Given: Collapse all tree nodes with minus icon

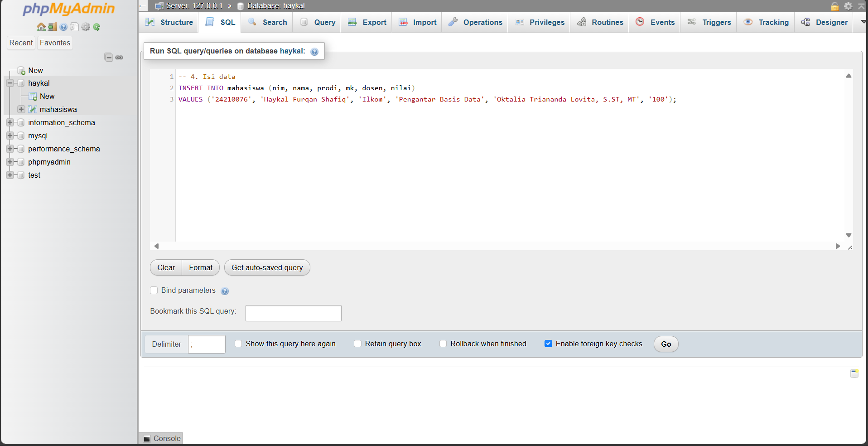Looking at the screenshot, I should pos(108,57).
